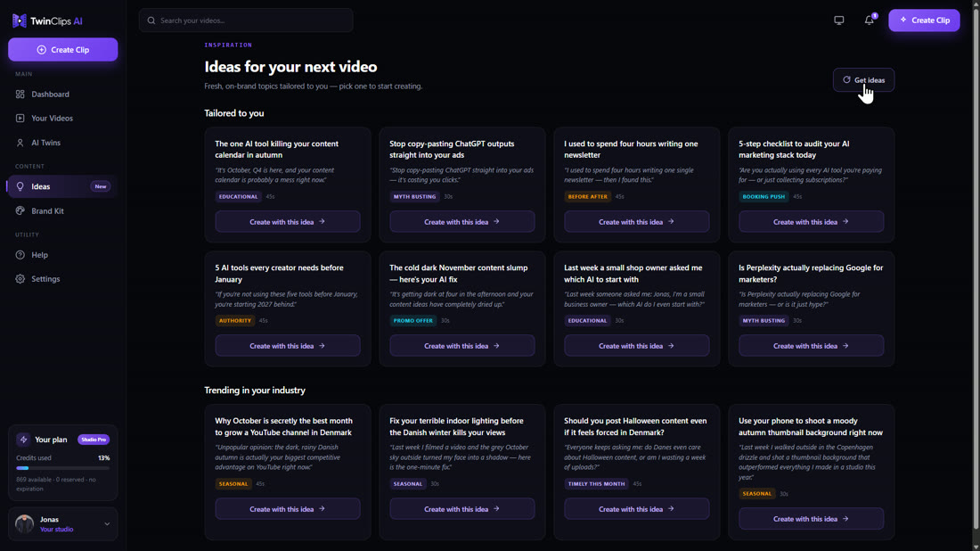Screen dimensions: 980x551
Task: Click the top-right Create Clip button
Action: 924,20
